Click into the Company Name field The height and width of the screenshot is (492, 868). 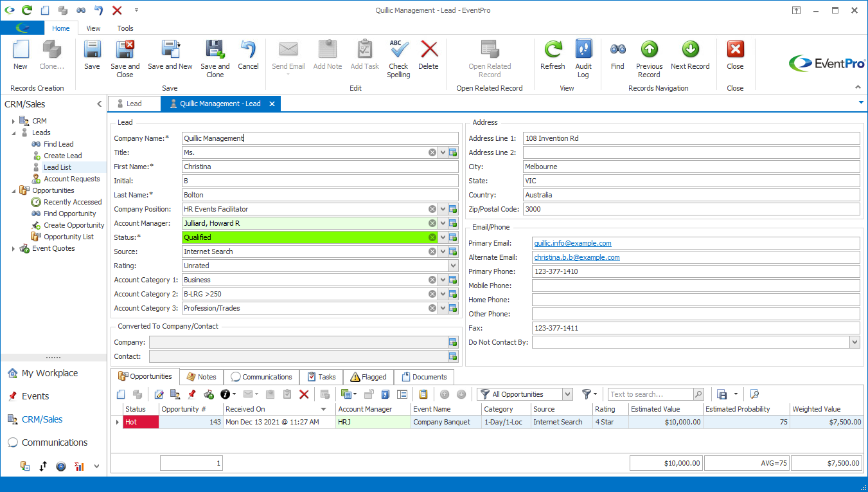tap(320, 138)
